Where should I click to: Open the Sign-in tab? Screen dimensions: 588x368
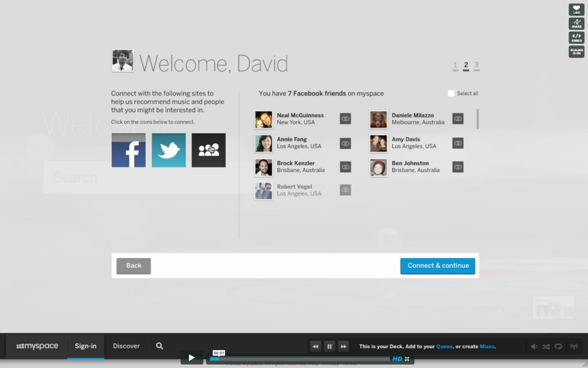point(86,346)
